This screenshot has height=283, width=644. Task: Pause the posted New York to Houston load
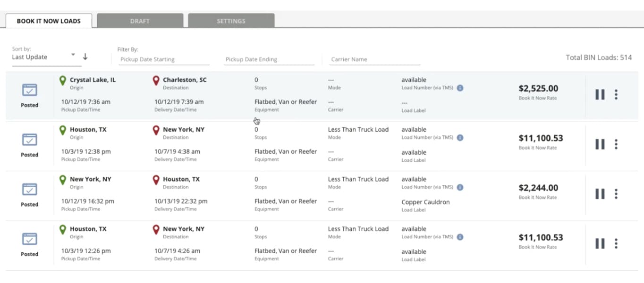[x=600, y=193]
